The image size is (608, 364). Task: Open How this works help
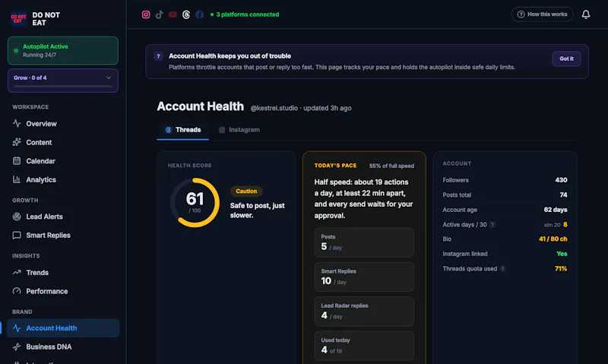[x=542, y=14]
